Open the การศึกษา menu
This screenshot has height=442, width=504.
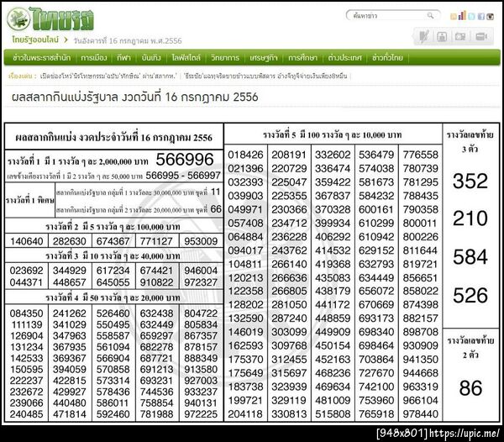click(x=302, y=58)
